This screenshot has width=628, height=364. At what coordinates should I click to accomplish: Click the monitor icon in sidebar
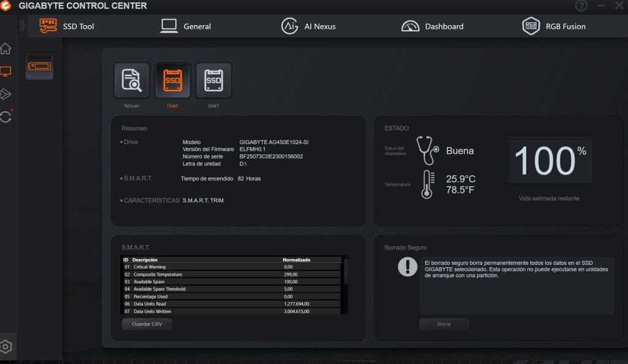coord(6,72)
